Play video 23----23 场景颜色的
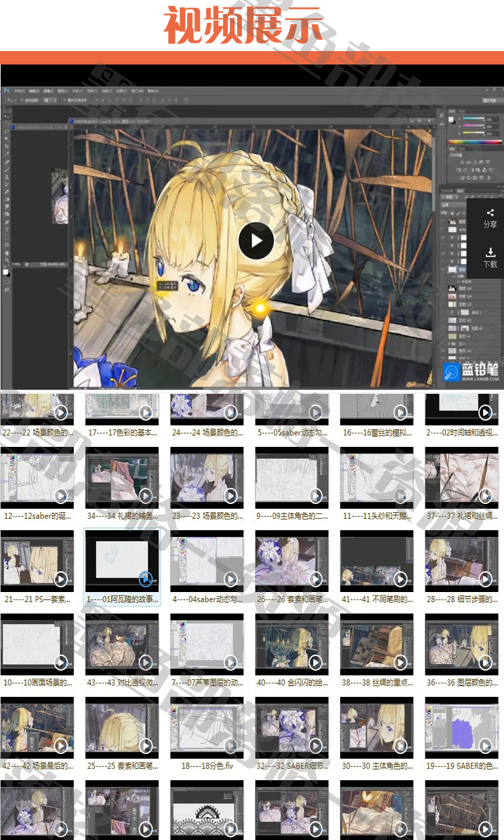Image resolution: width=504 pixels, height=840 pixels. click(231, 495)
